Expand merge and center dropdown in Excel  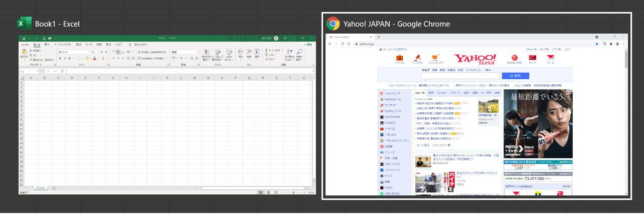point(166,58)
